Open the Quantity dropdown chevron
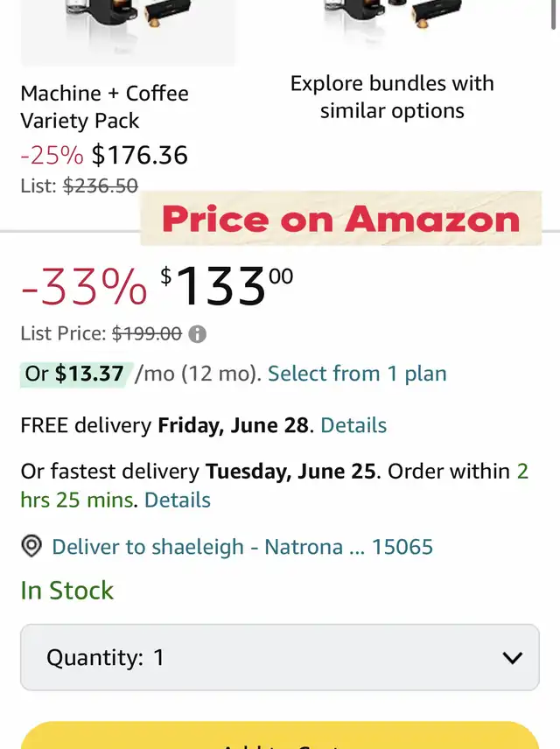The height and width of the screenshot is (749, 560). click(x=512, y=657)
